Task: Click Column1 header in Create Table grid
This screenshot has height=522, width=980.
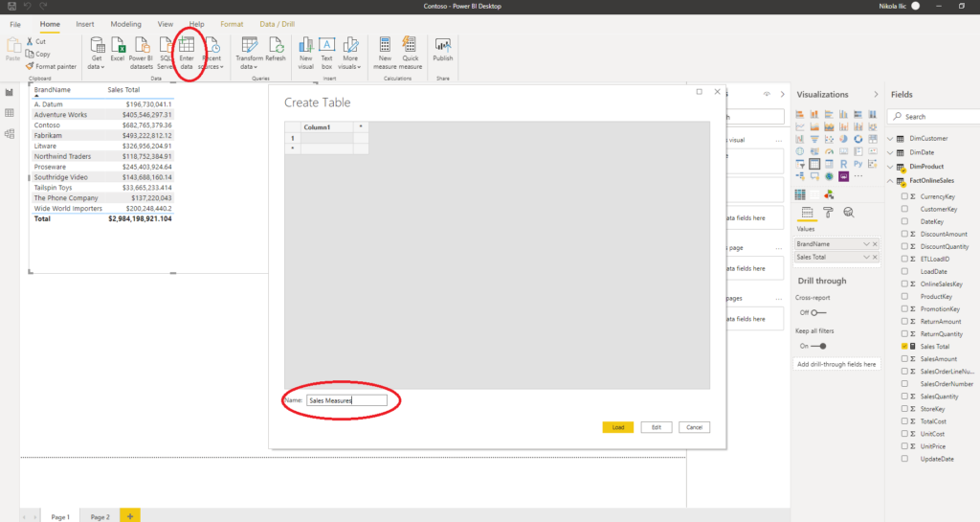Action: (x=326, y=126)
